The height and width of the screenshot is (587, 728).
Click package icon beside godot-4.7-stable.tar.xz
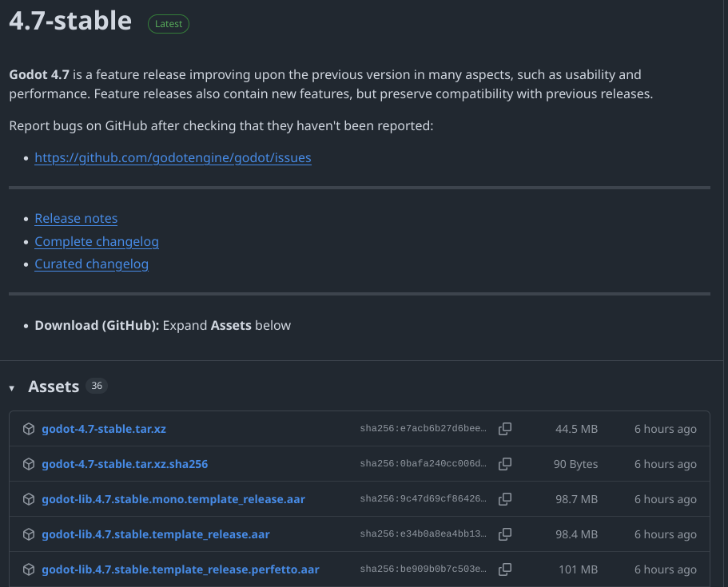29,429
